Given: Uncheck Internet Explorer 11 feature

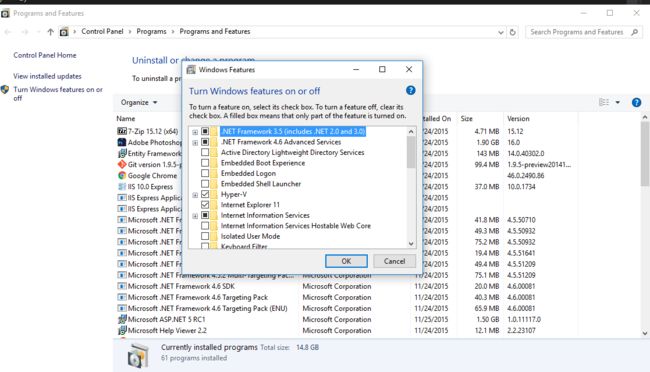Looking at the screenshot, I should tap(205, 205).
